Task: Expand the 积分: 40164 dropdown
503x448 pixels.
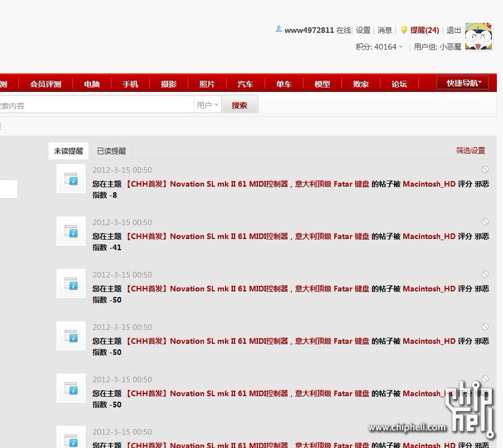Action: (x=379, y=47)
